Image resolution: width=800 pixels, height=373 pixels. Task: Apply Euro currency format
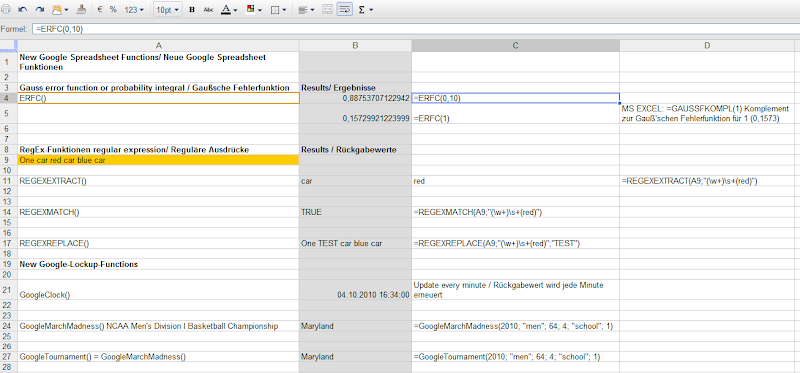[x=101, y=9]
